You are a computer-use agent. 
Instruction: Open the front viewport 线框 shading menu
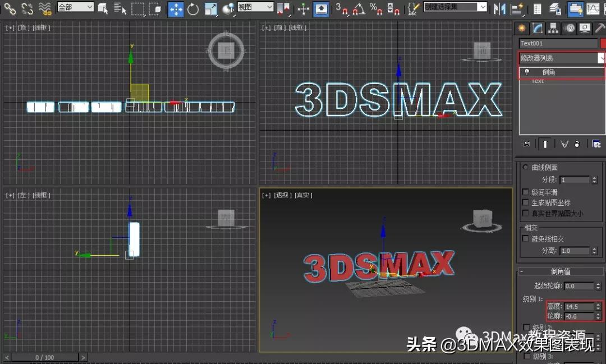click(x=297, y=28)
